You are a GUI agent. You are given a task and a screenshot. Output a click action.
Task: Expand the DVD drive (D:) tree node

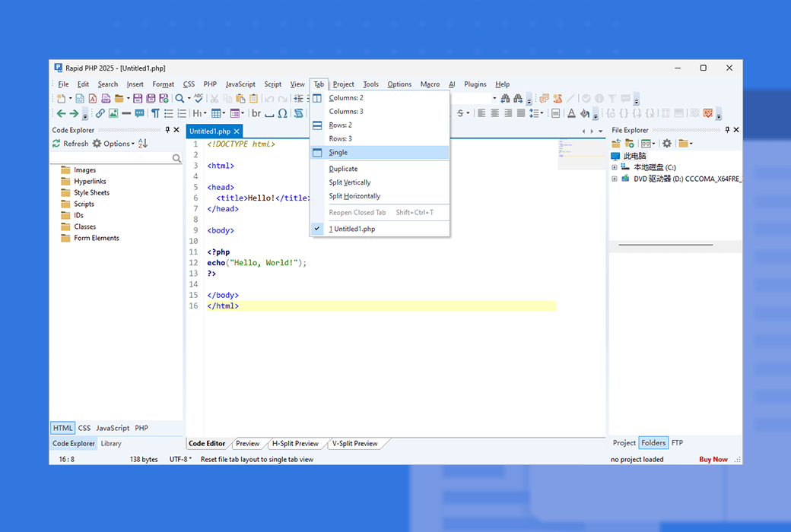615,179
